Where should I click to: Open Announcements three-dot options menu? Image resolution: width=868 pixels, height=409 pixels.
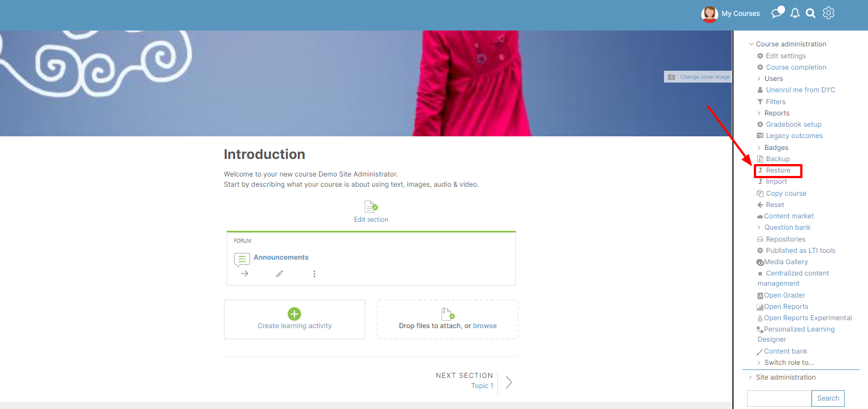(314, 274)
